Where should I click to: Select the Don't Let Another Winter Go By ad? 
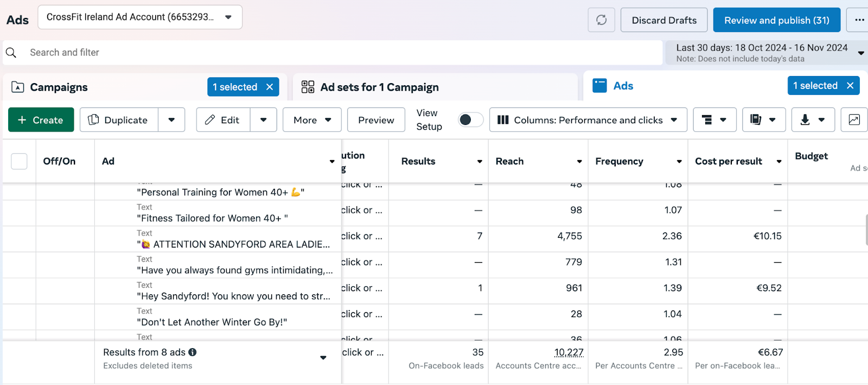(x=212, y=323)
